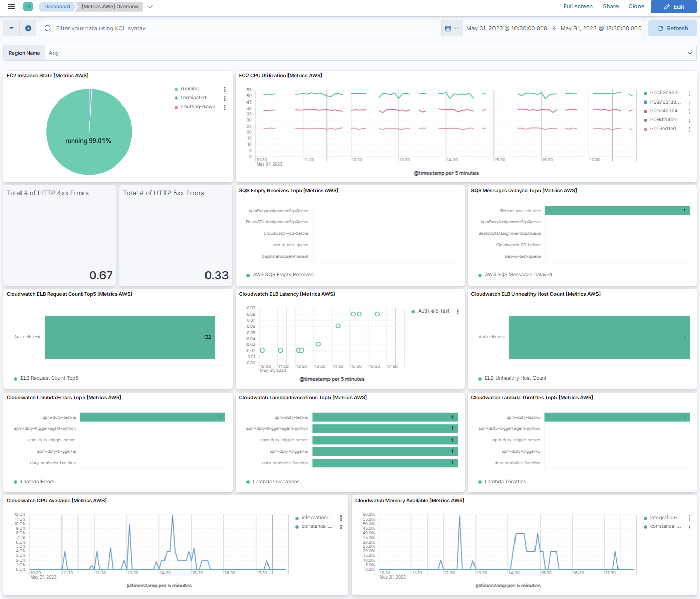The width and height of the screenshot is (700, 599).
Task: Open the add filter plus icon
Action: (x=28, y=28)
